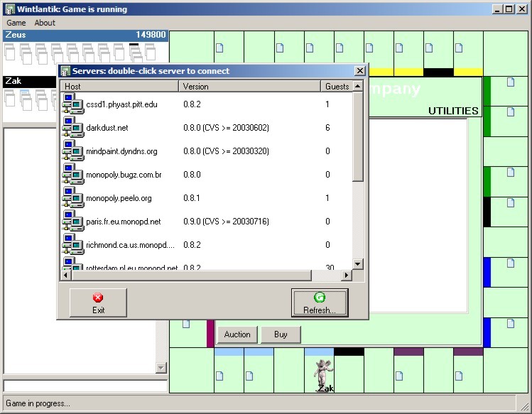Click Zak's player token on the board
The image size is (532, 414).
click(324, 371)
